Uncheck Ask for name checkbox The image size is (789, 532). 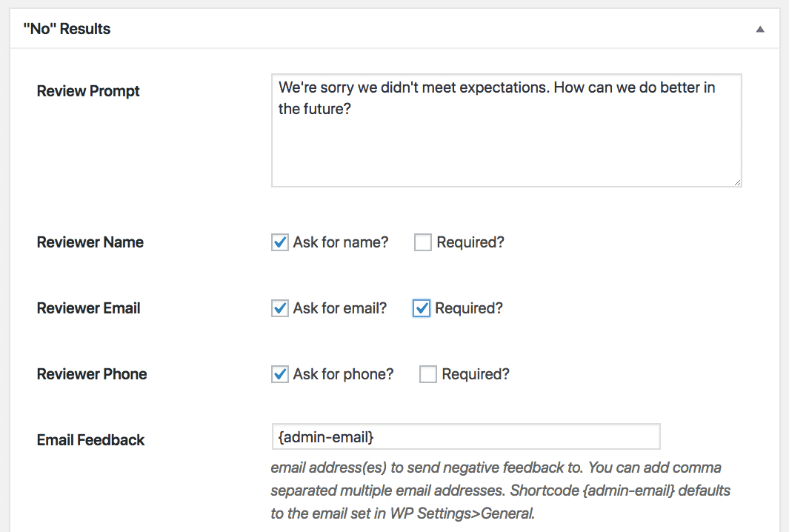(x=280, y=242)
